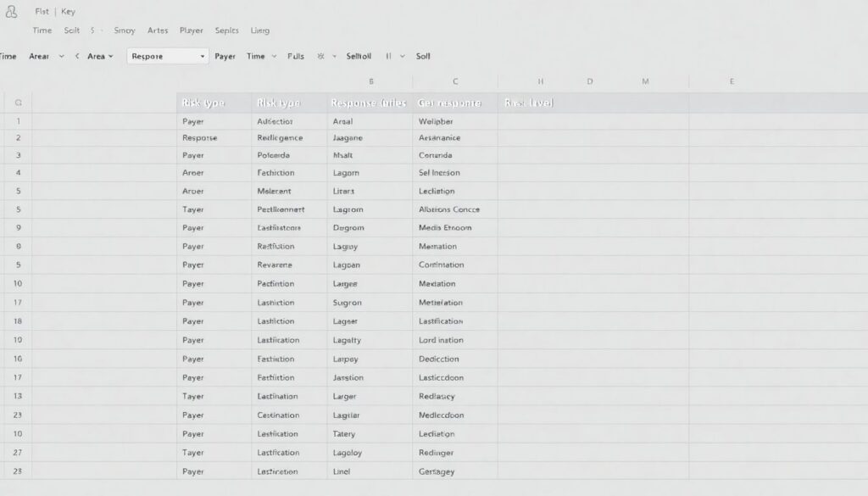Image resolution: width=868 pixels, height=496 pixels.
Task: Click the pause-like bars icon after Selltoll
Action: [x=389, y=56]
